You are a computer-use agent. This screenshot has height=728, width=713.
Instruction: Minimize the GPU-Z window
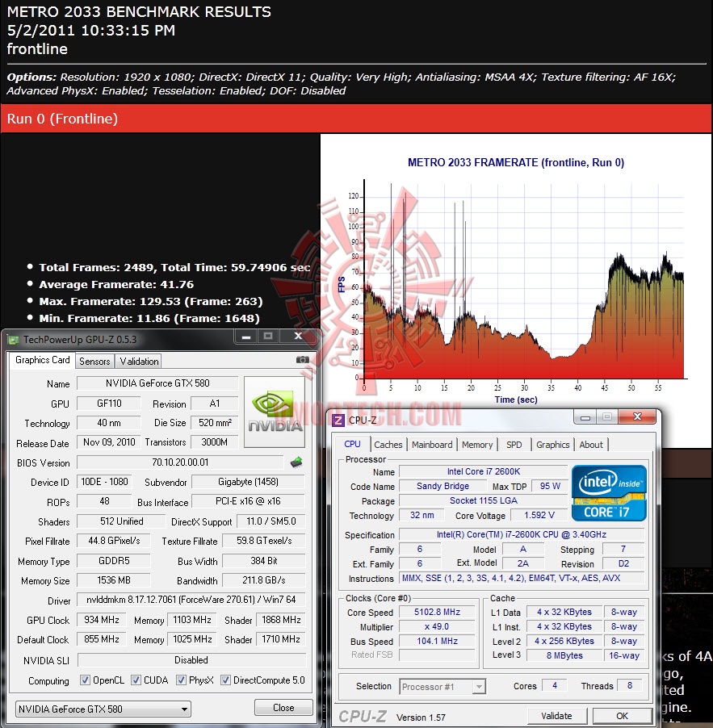(x=246, y=337)
